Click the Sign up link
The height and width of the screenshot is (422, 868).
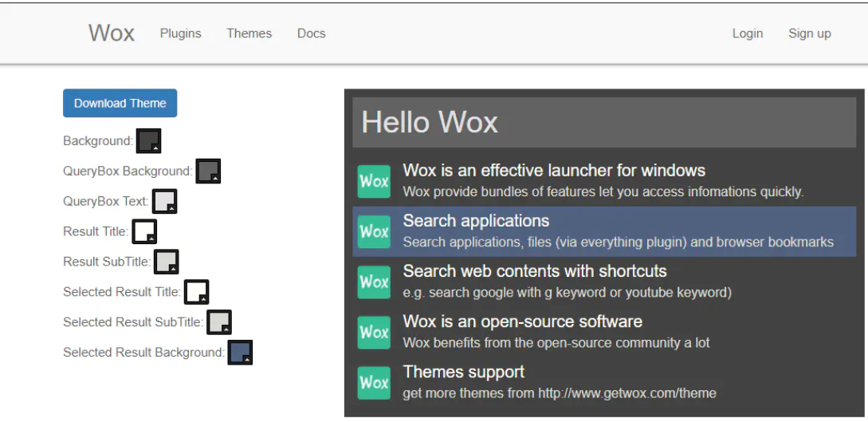pos(809,34)
